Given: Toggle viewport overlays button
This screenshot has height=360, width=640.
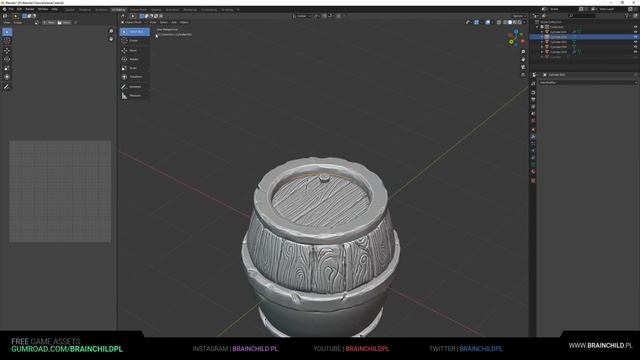Looking at the screenshot, I should click(487, 22).
